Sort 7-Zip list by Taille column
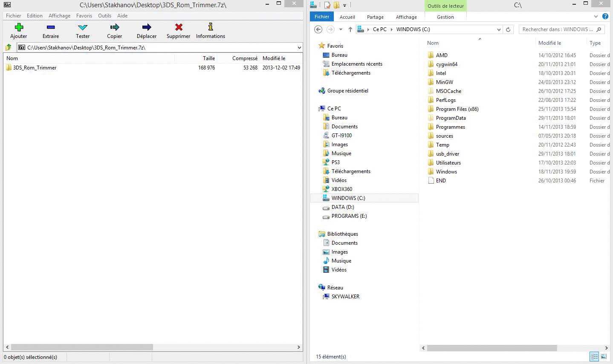The height and width of the screenshot is (364, 613). [x=209, y=58]
